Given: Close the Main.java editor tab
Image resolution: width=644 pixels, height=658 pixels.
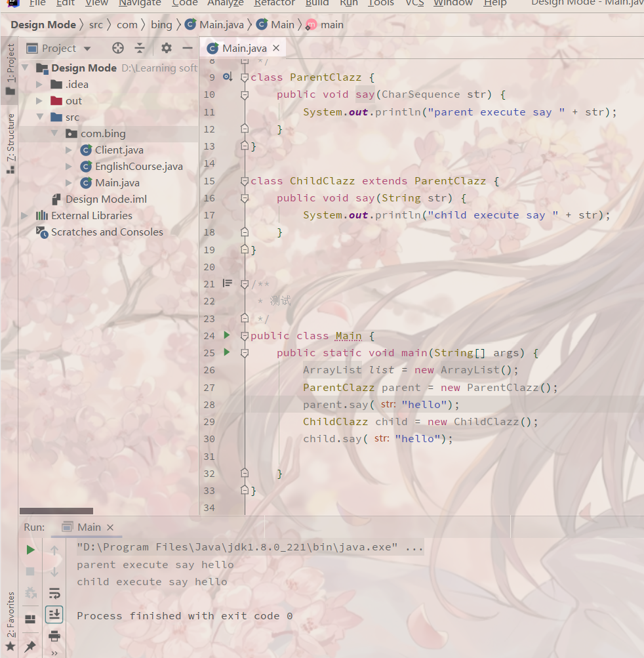Looking at the screenshot, I should 276,49.
